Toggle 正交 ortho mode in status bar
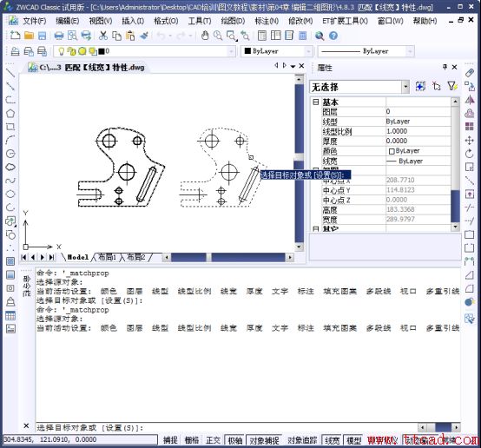 coord(213,440)
